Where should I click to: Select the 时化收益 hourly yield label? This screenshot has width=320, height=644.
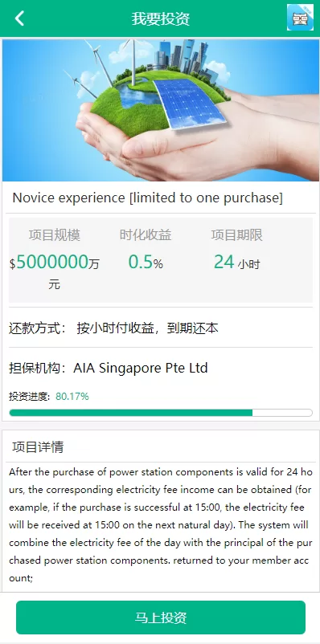pyautogui.click(x=146, y=235)
